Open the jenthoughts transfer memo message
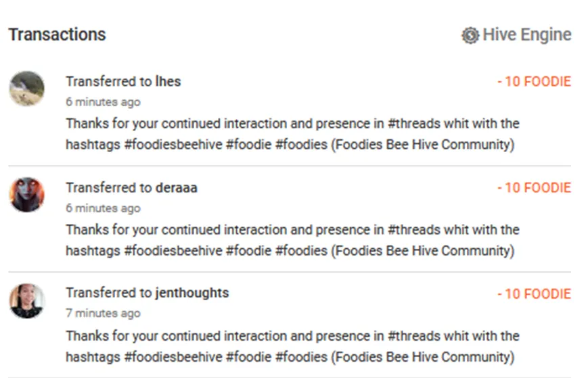588x378 pixels. tap(291, 346)
